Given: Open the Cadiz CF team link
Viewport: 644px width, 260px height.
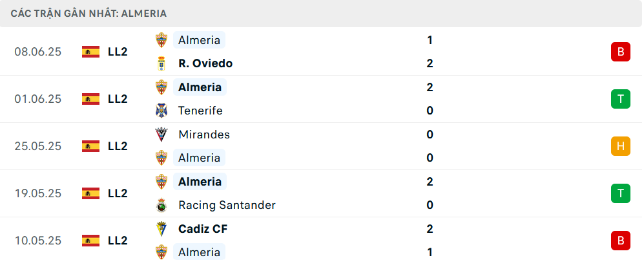Looking at the screenshot, I should point(203,229).
